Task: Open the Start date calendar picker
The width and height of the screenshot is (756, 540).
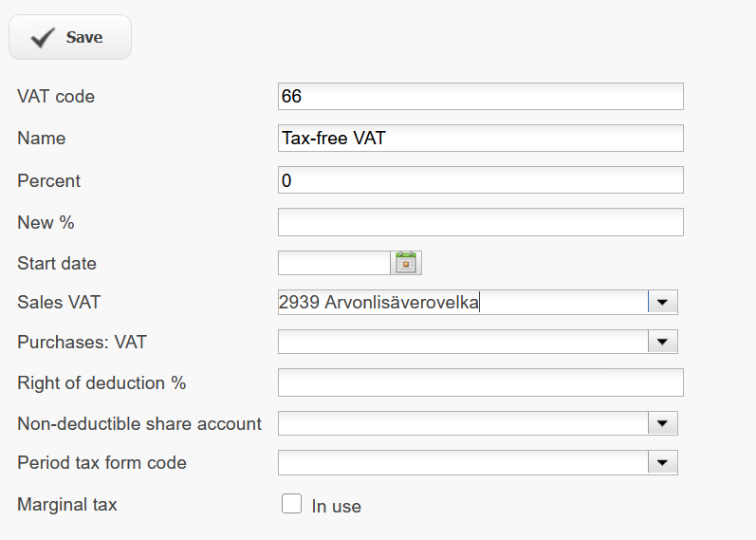Action: coord(406,263)
